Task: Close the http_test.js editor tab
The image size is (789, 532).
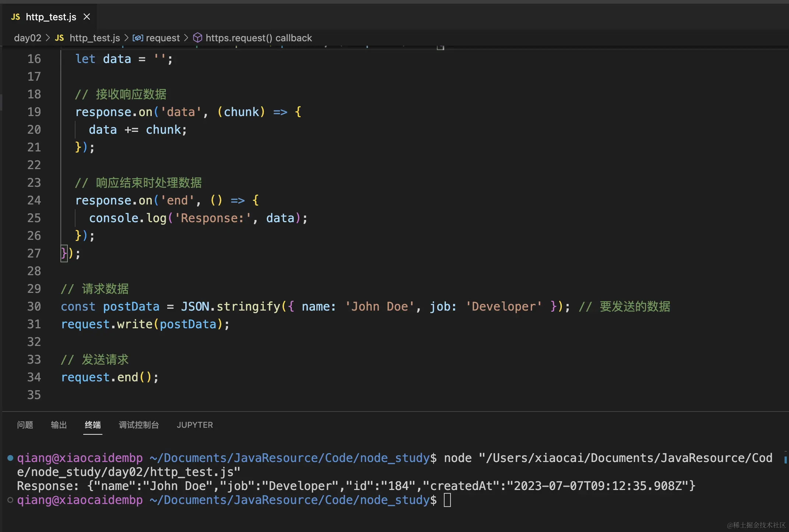Action: point(87,17)
